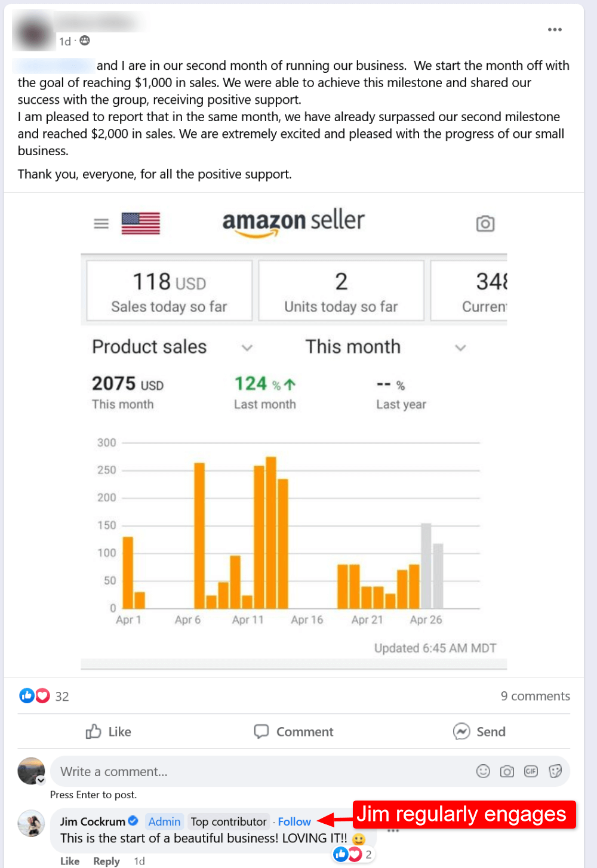Expand the Product sales dropdown
The image size is (597, 868).
coord(247,347)
